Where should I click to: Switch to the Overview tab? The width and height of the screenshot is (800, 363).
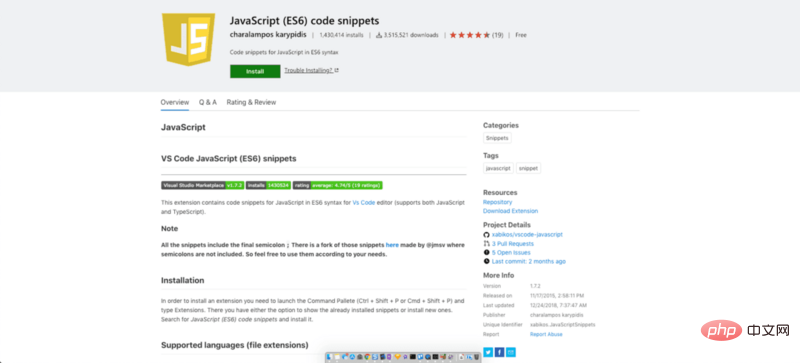(175, 102)
